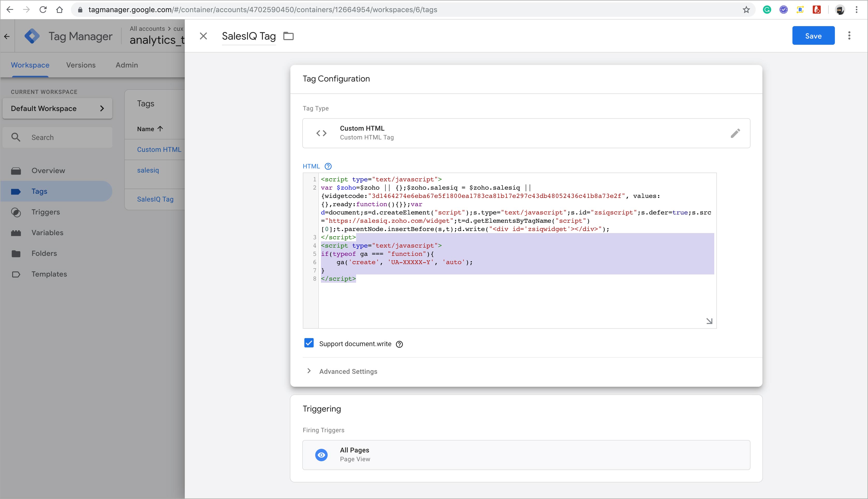The image size is (868, 499).
Task: Choose a folder for the tag
Action: click(288, 36)
